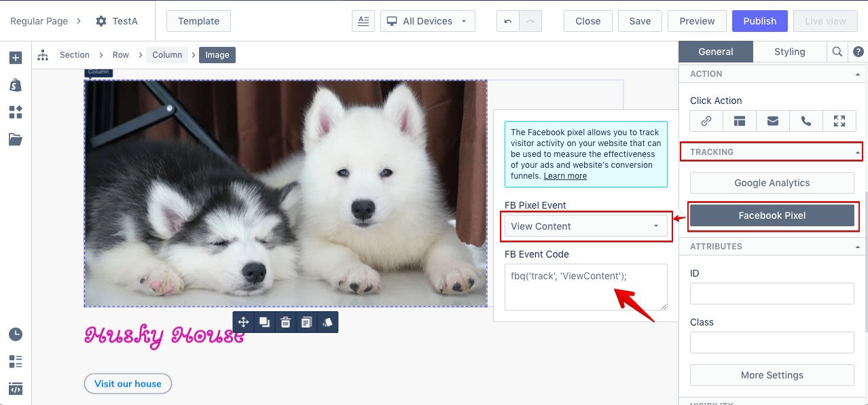Open the add-ons blocks icon in sidebar
Viewport: 868px width, 405px height.
(x=15, y=112)
